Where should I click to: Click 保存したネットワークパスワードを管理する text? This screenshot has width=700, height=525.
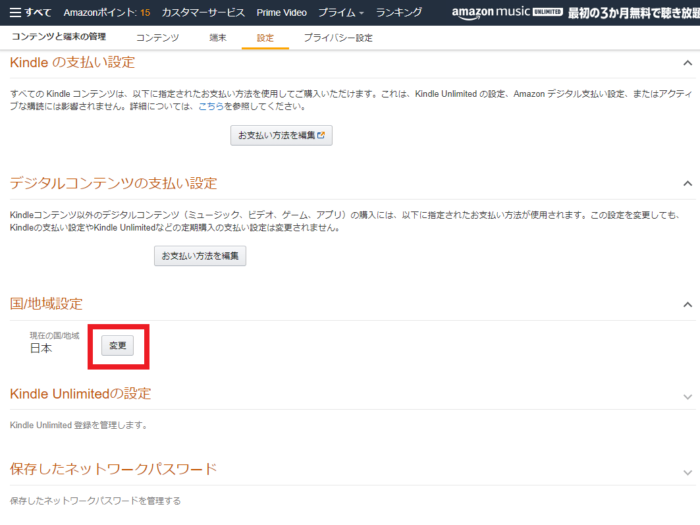click(95, 501)
